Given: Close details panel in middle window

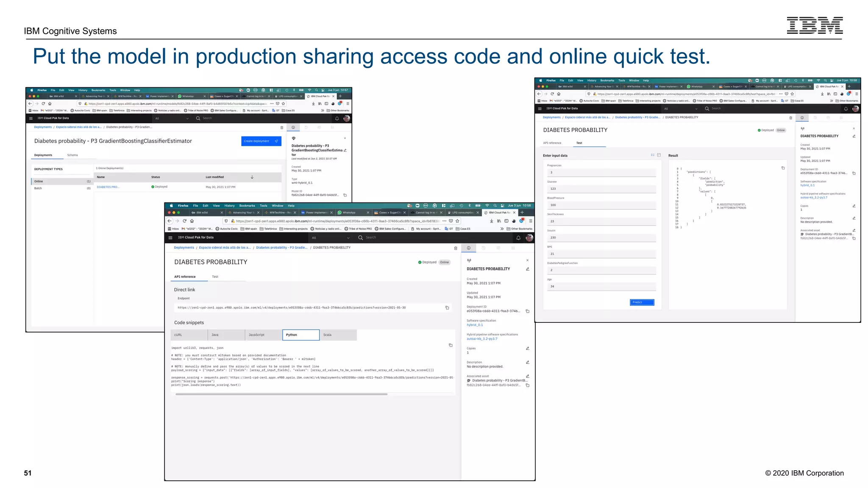Looking at the screenshot, I should [528, 260].
